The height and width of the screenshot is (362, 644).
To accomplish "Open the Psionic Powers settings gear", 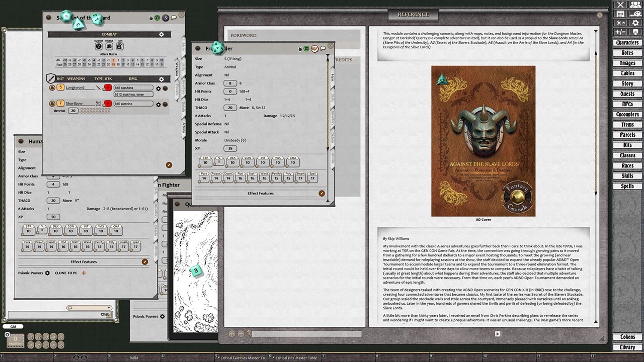I will (x=47, y=273).
